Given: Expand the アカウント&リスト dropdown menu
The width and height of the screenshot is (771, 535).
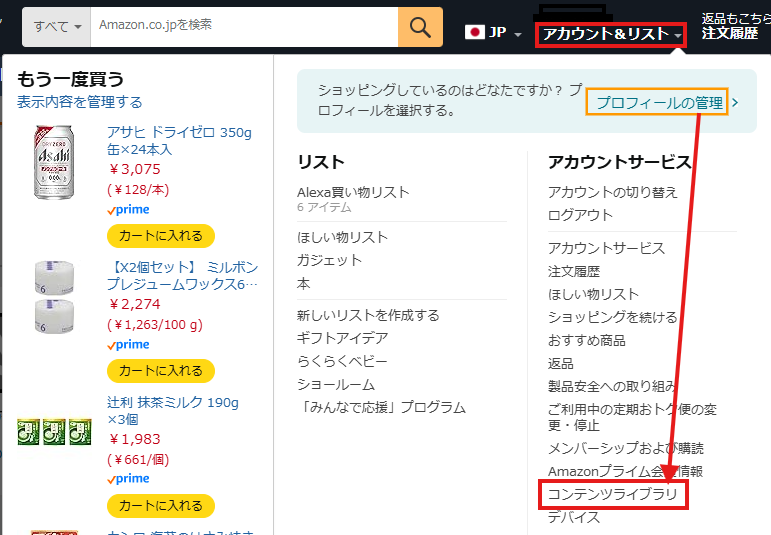Looking at the screenshot, I should (x=612, y=34).
